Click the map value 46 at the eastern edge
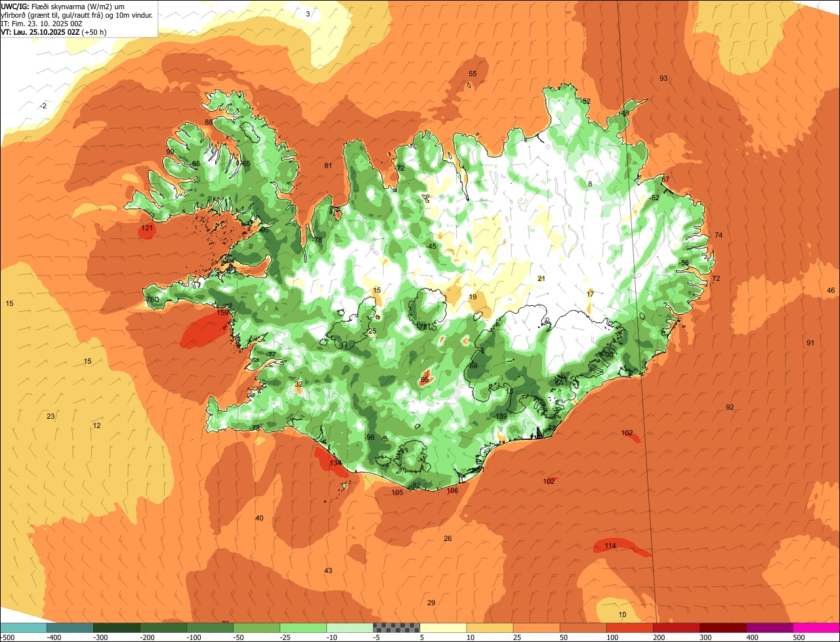 (x=831, y=291)
